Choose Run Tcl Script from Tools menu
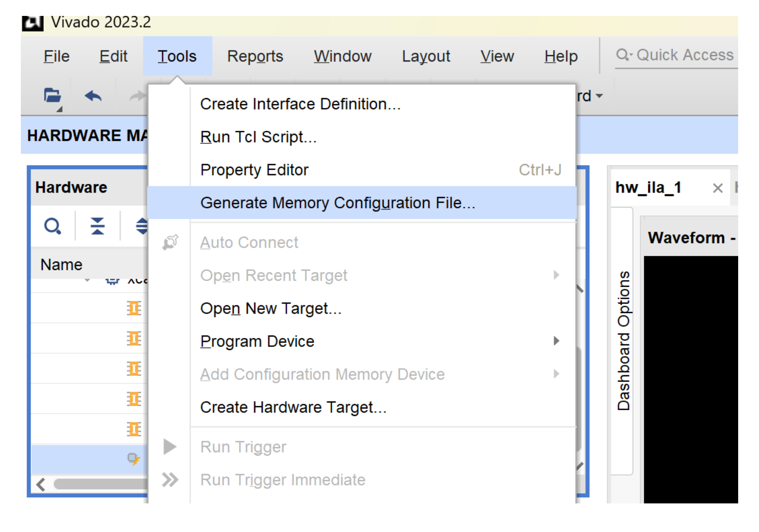Viewport: 759px width, 532px height. pyautogui.click(x=258, y=137)
